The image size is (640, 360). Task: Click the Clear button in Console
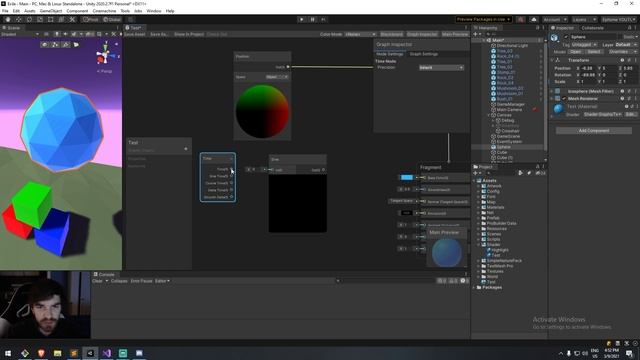[x=97, y=281]
